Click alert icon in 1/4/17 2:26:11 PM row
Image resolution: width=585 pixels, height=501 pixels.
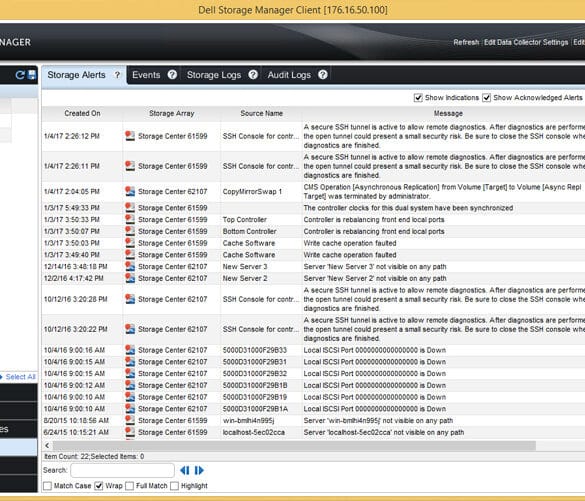pos(130,166)
